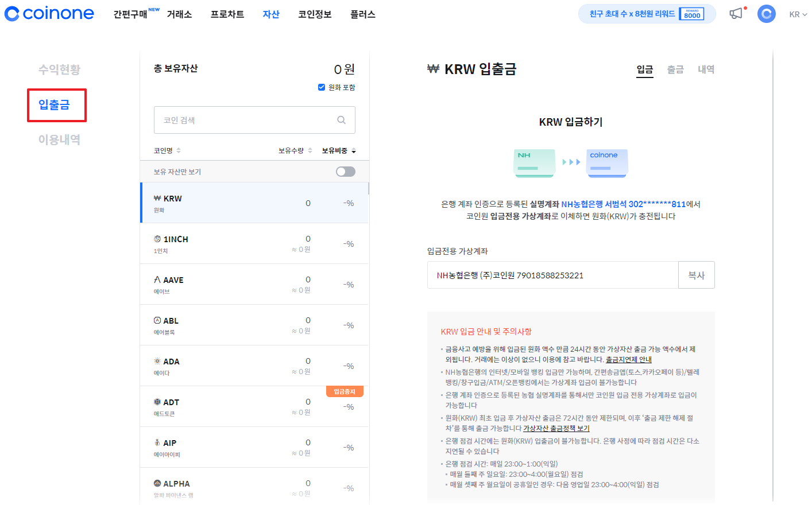The width and height of the screenshot is (812, 505).
Task: Open the 간편구매 menu
Action: [130, 14]
